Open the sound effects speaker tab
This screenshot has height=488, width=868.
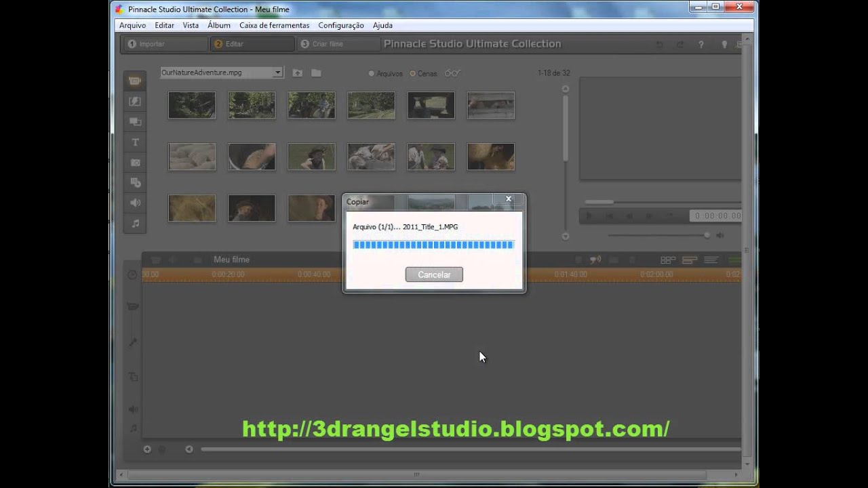click(135, 203)
